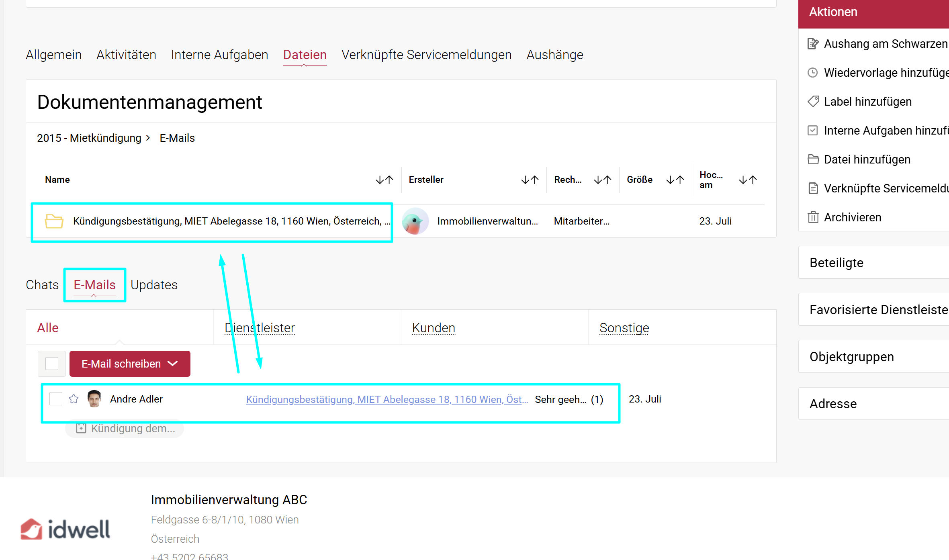Star the Andre Adler e-mail

coord(74,399)
